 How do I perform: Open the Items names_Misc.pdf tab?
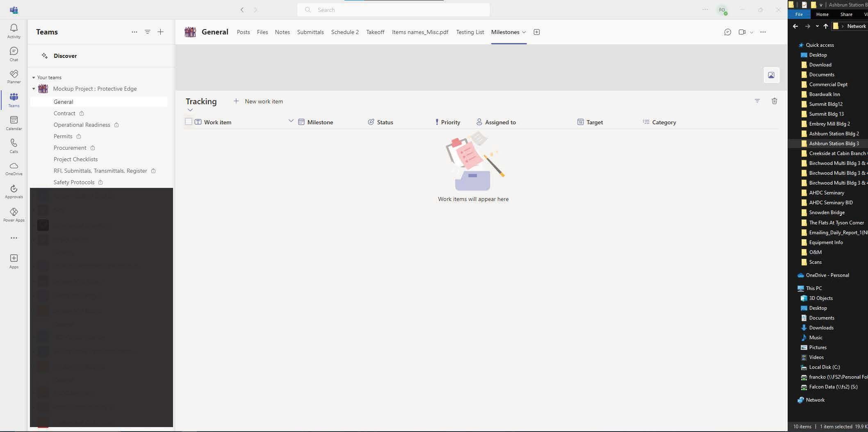(420, 32)
